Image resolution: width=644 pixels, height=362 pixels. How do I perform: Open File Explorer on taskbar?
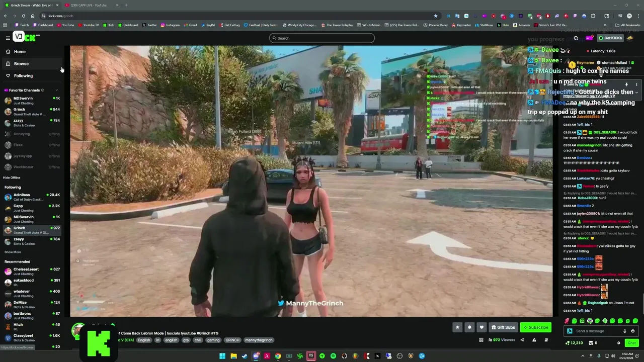pos(233,356)
